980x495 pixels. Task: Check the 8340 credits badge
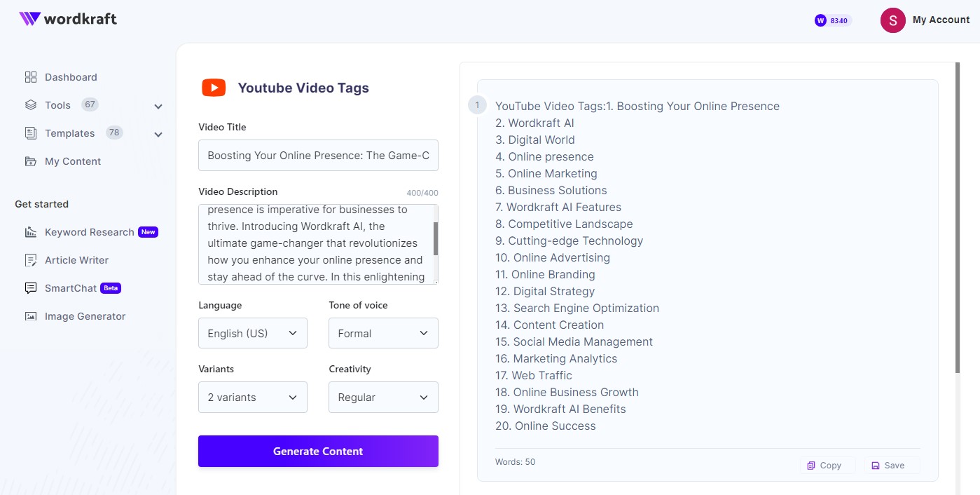(x=831, y=20)
